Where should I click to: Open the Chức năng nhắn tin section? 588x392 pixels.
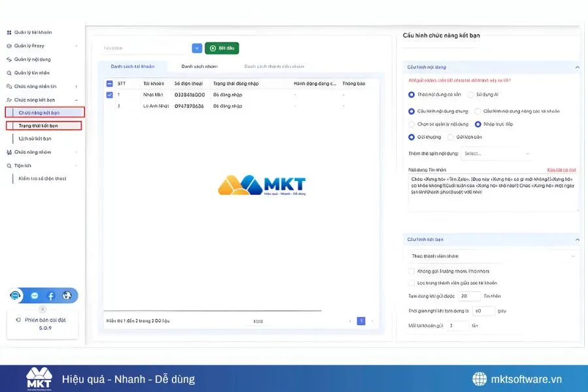[34, 86]
